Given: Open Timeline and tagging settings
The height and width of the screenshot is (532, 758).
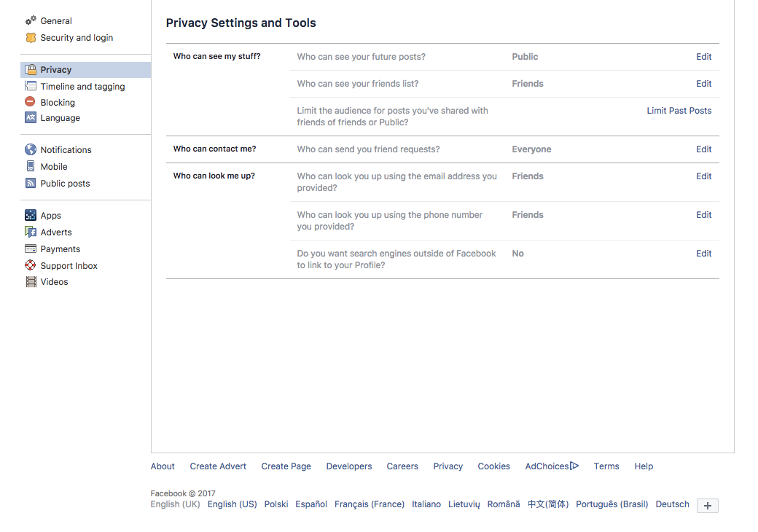Looking at the screenshot, I should click(82, 87).
